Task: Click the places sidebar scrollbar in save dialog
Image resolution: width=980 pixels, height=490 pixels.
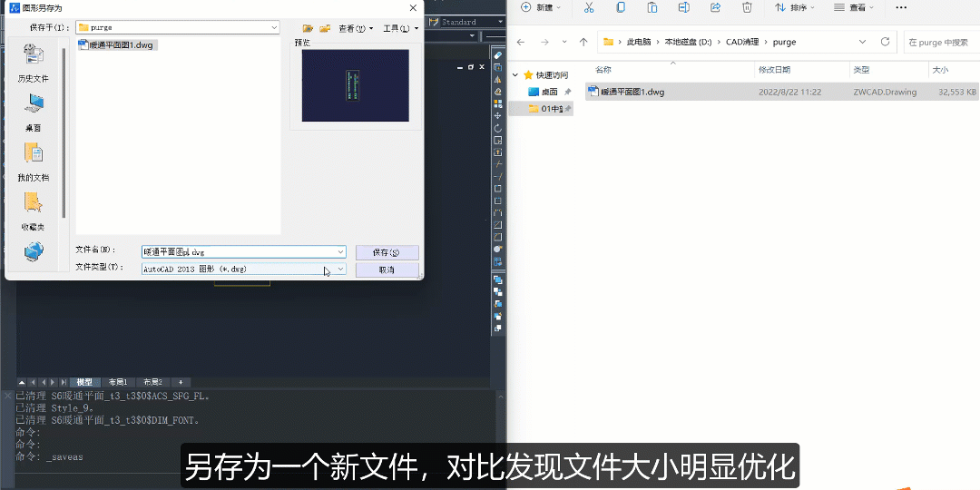Action: pos(64,132)
